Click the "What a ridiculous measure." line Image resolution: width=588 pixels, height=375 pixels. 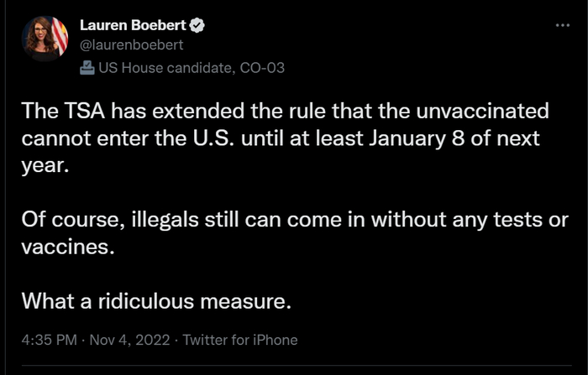tap(155, 299)
